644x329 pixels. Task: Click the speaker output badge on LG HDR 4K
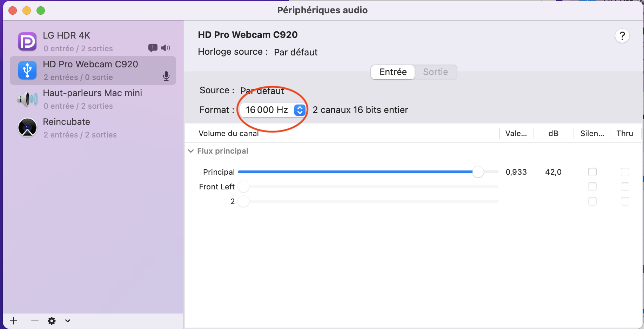click(x=166, y=48)
